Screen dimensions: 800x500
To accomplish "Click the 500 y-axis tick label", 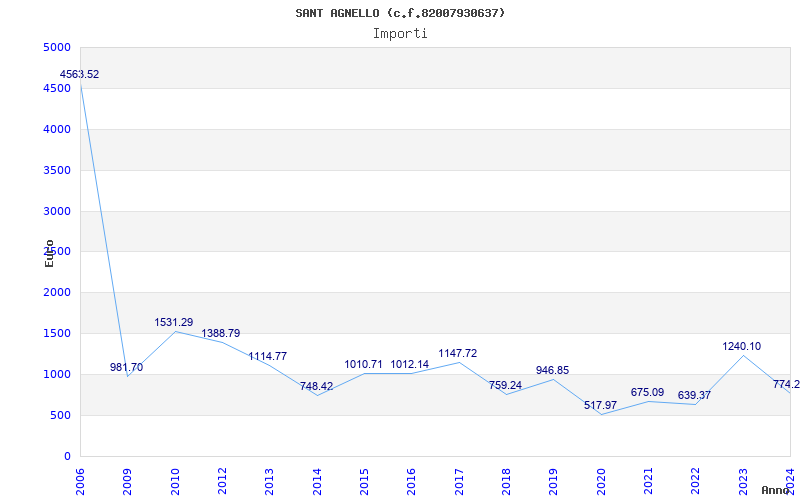I will pos(61,415).
